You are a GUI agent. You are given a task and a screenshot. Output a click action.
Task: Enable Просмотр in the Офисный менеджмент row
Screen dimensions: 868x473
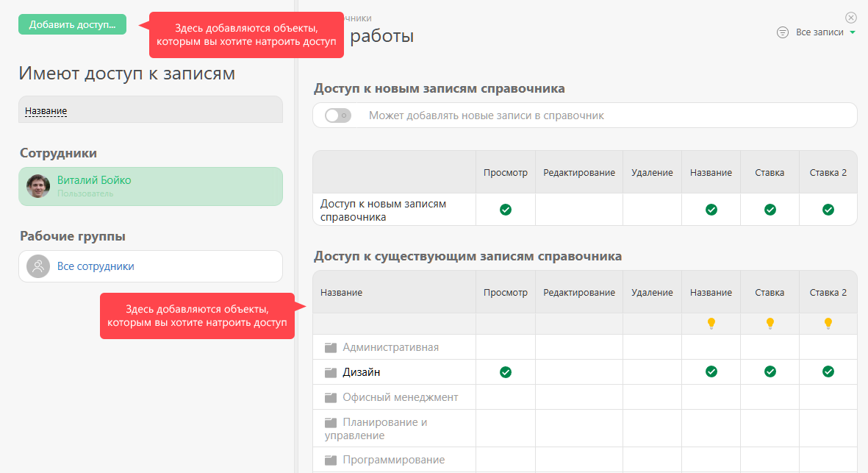click(506, 397)
